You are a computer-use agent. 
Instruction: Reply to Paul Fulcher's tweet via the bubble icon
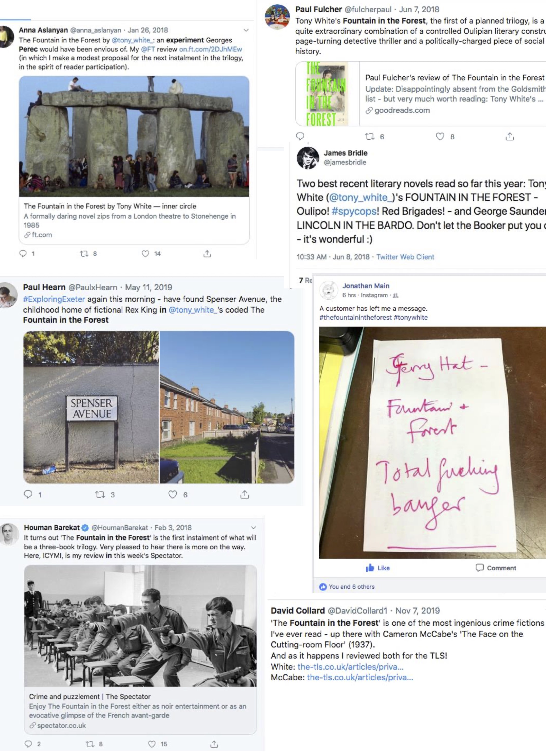[x=300, y=136]
